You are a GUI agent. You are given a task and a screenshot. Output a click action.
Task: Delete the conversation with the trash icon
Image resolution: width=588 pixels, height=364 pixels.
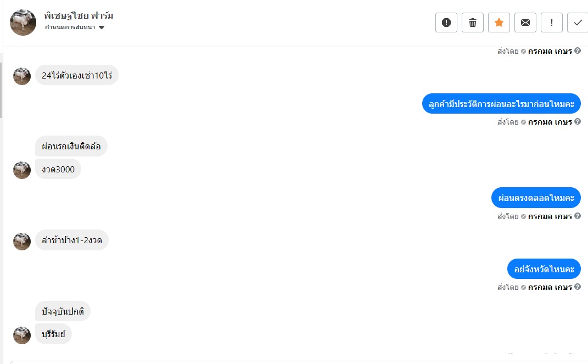pyautogui.click(x=473, y=23)
